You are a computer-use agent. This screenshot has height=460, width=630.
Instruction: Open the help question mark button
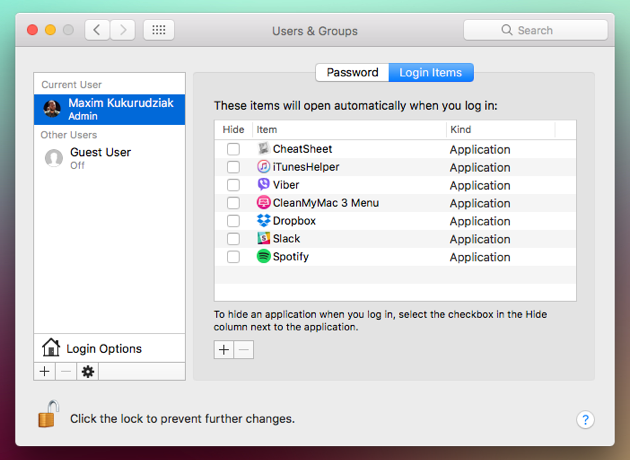[586, 420]
